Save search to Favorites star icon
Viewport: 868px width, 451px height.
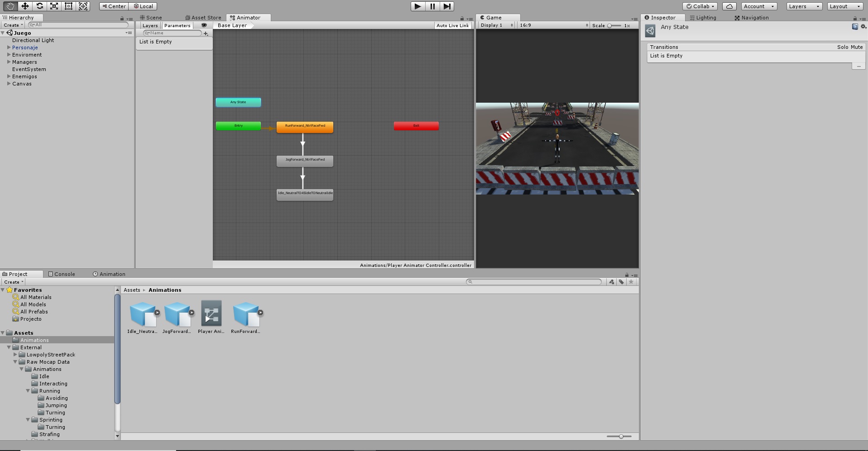[631, 282]
